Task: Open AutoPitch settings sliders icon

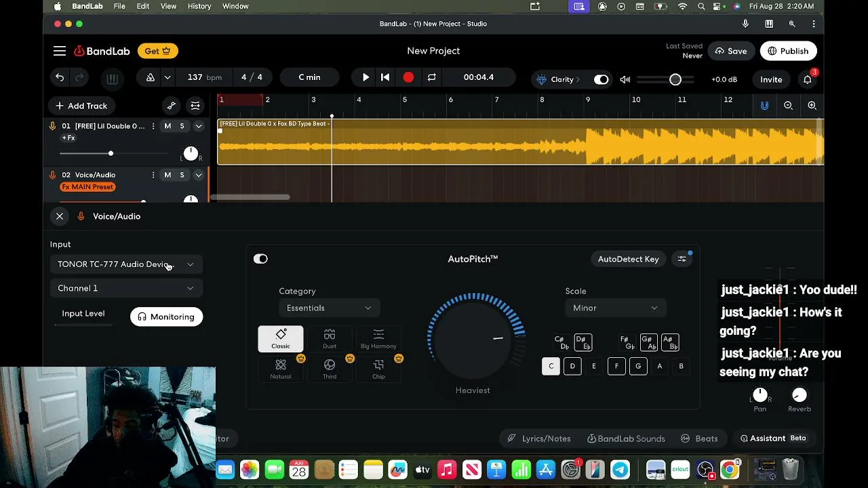Action: pyautogui.click(x=682, y=259)
